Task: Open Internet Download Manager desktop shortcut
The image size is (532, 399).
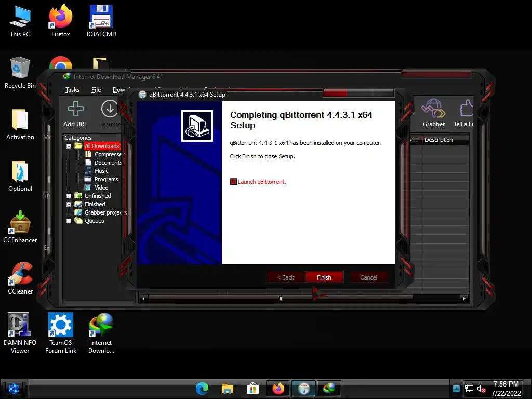Action: point(101,333)
